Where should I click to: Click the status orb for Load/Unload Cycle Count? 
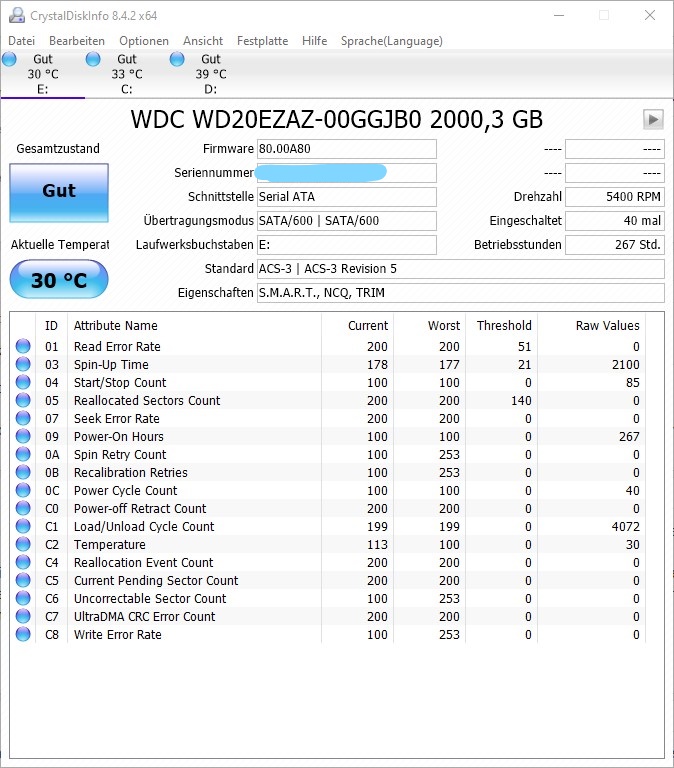pos(23,526)
